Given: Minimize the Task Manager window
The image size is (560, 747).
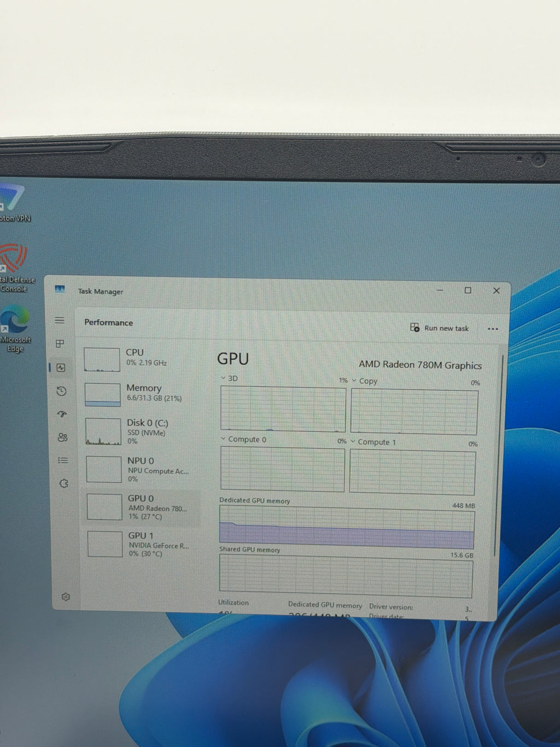Looking at the screenshot, I should pyautogui.click(x=440, y=290).
